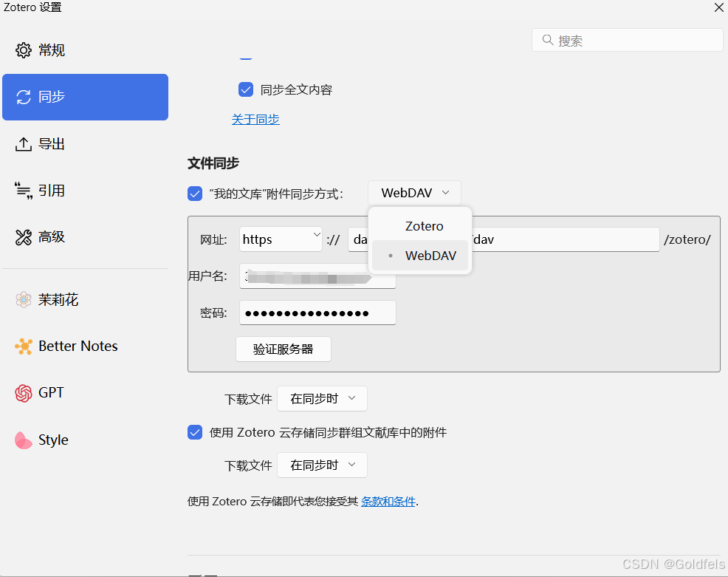Open the GPT preferences pane
Screen dimensions: 728x577
(86, 393)
